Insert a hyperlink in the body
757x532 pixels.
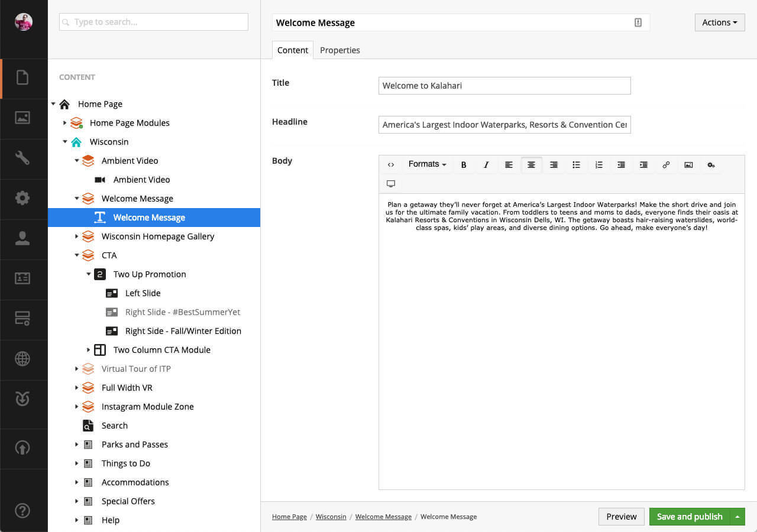[666, 165]
